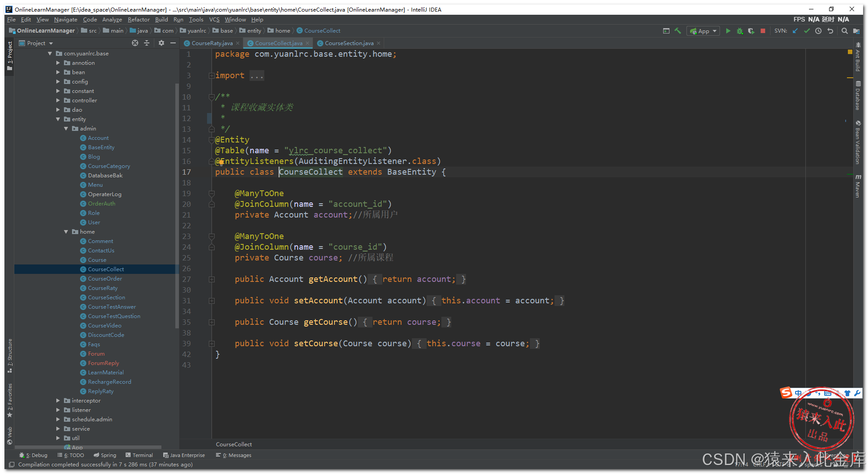Expand the config package
Screen dimensions: 868x474
tap(58, 82)
